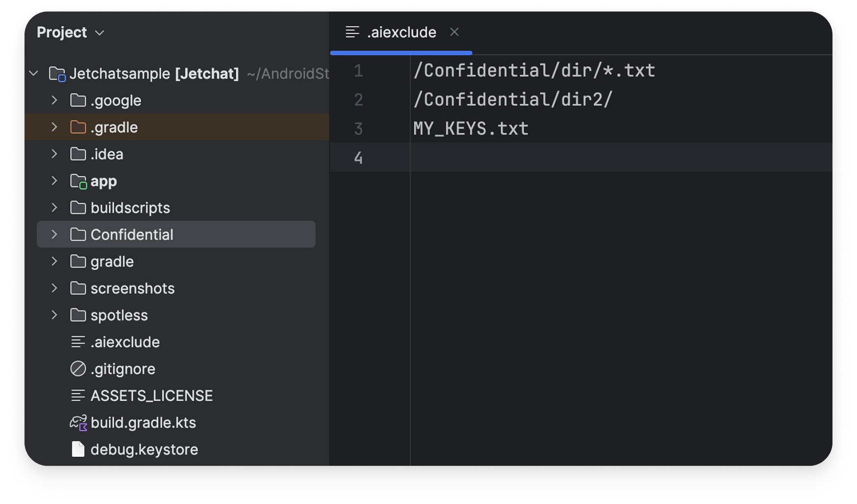Switch to the .aiexclude editor tab
Viewport: 857px width, 504px height.
(x=401, y=32)
